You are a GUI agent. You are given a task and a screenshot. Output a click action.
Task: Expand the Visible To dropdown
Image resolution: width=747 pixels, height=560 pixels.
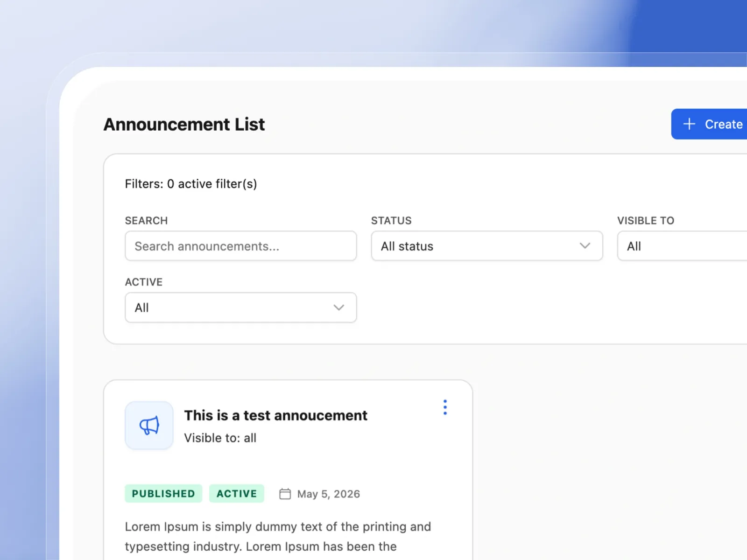682,246
